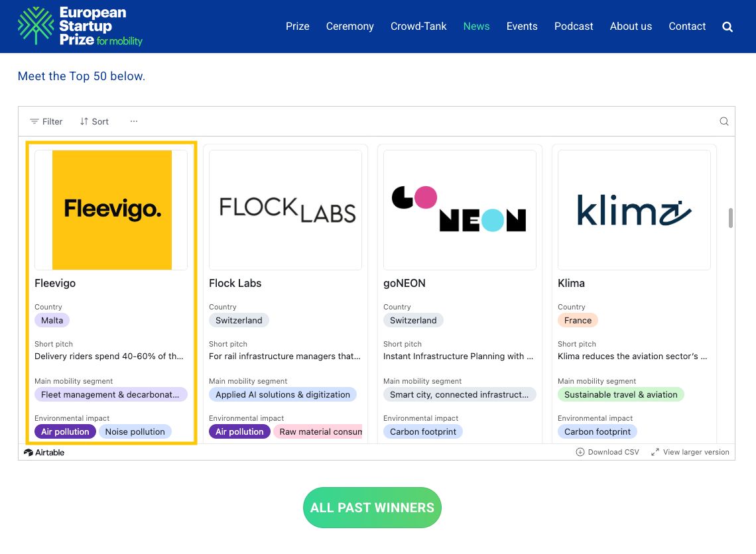
Task: Click goNEON's Switzerland country tag
Action: (x=413, y=320)
